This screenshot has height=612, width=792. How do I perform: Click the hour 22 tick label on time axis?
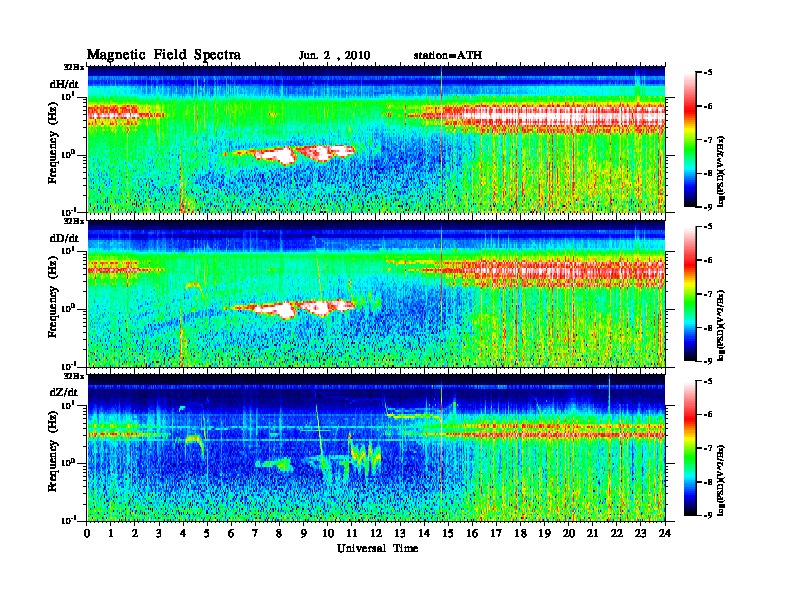coord(616,534)
